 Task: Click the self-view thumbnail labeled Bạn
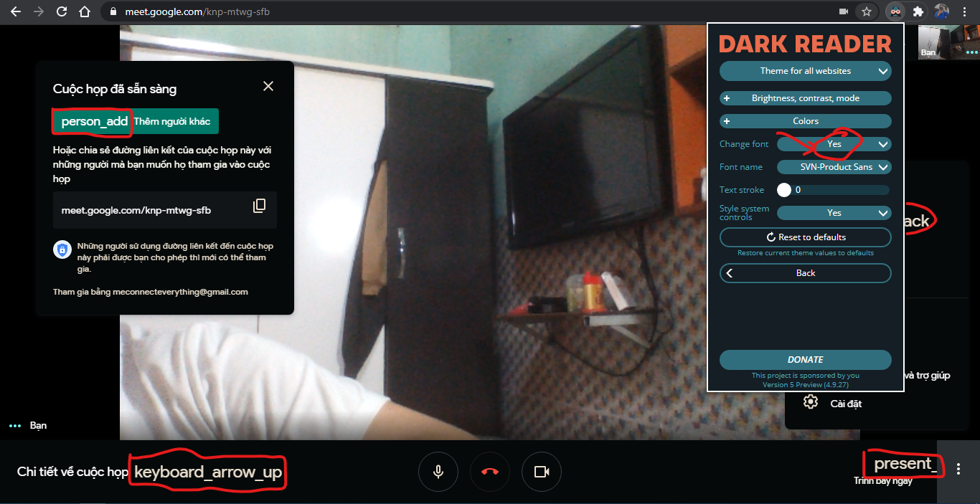[x=948, y=42]
